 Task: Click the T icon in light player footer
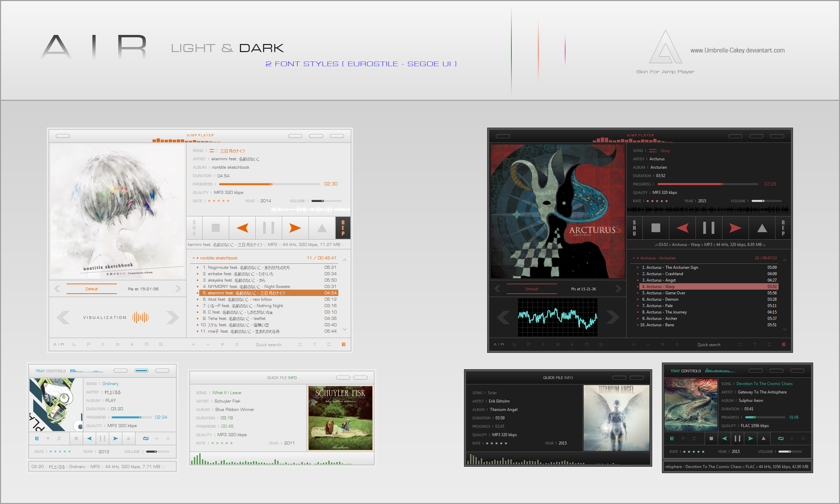tap(315, 344)
